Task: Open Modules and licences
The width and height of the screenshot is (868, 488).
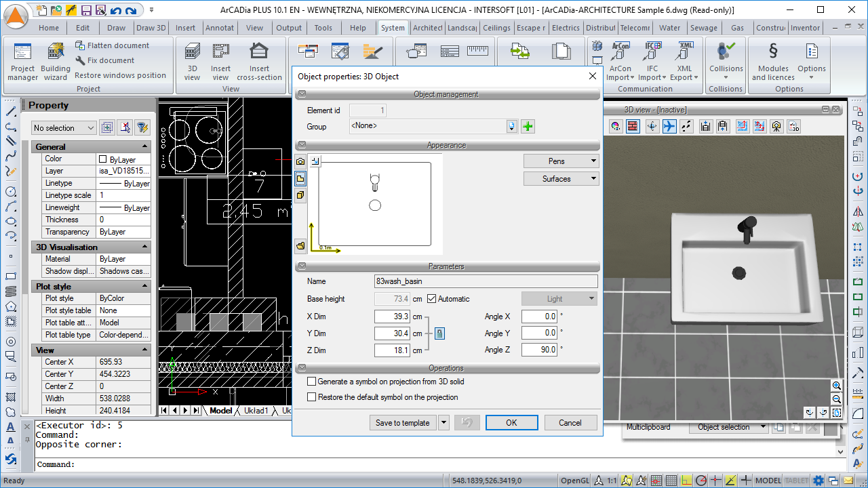Action: [773, 60]
